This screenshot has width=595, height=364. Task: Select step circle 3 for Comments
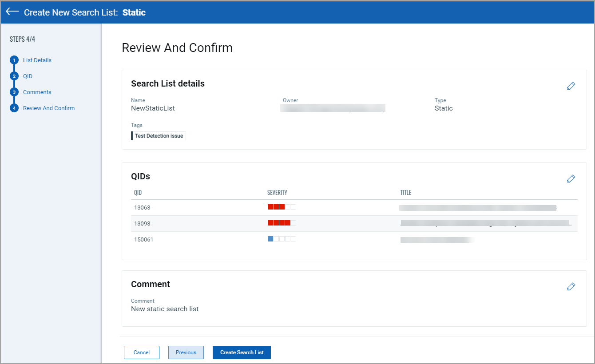point(14,92)
